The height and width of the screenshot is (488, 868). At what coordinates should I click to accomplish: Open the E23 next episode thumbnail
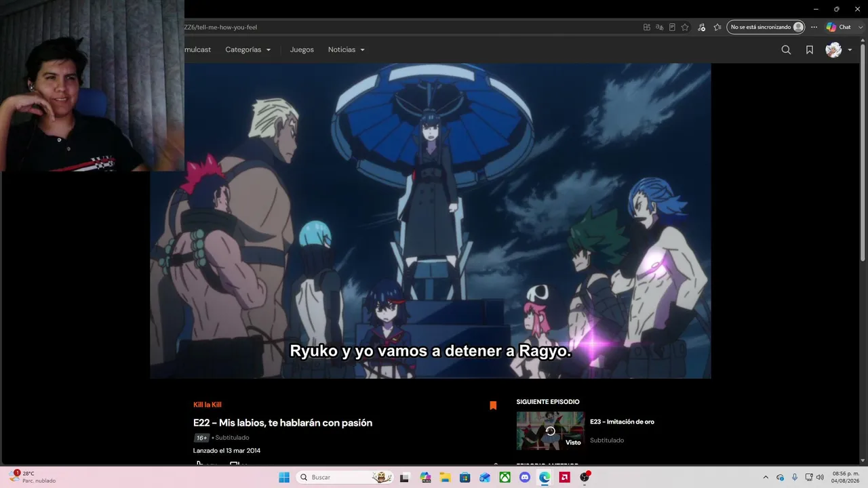[550, 430]
